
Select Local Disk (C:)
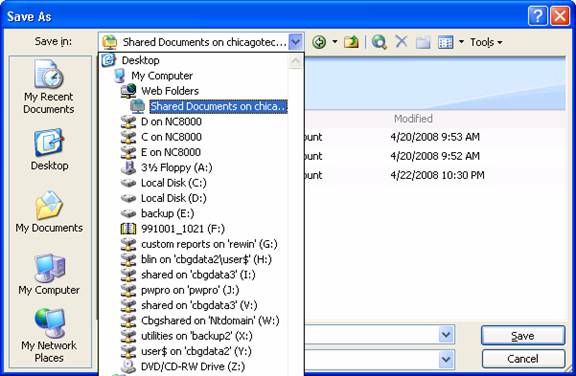[174, 183]
